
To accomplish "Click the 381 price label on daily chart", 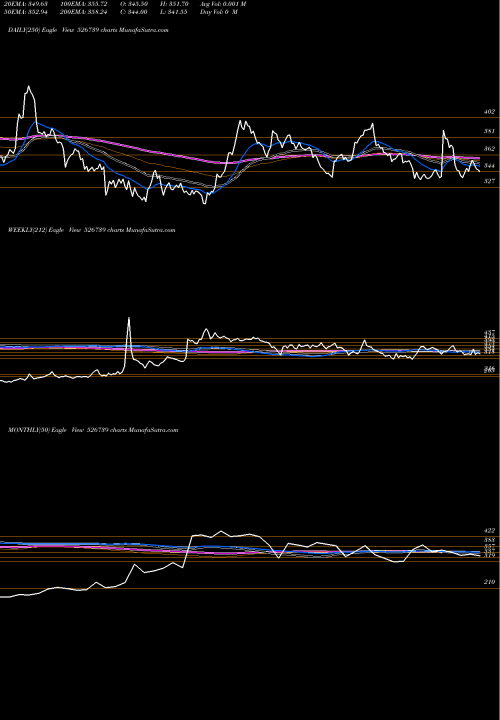I will pos(489,131).
